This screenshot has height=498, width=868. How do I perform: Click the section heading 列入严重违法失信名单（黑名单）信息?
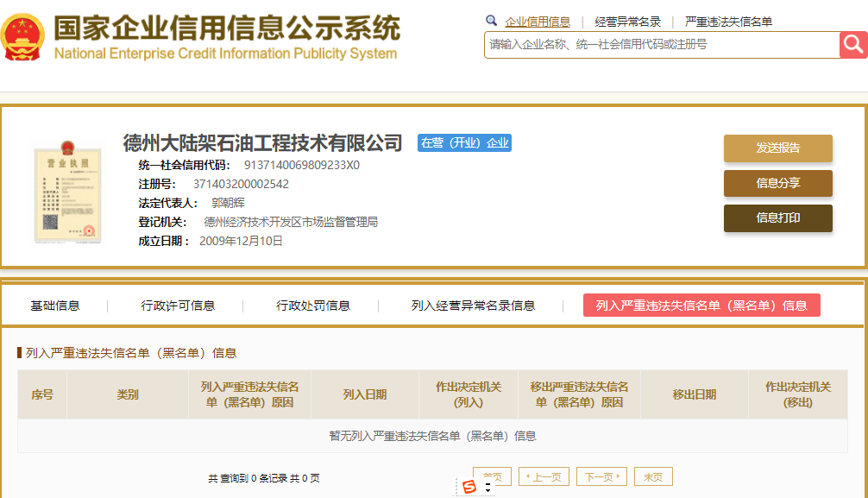[x=131, y=353]
